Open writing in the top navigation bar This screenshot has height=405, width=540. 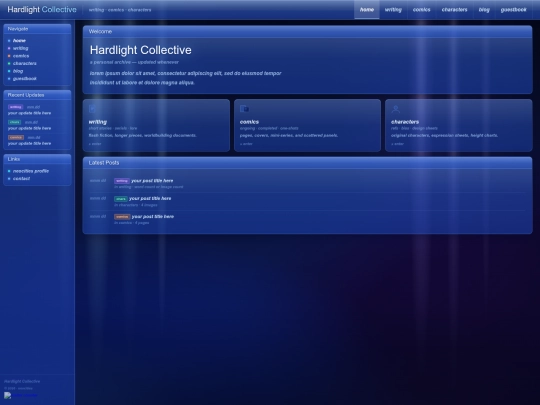point(393,10)
